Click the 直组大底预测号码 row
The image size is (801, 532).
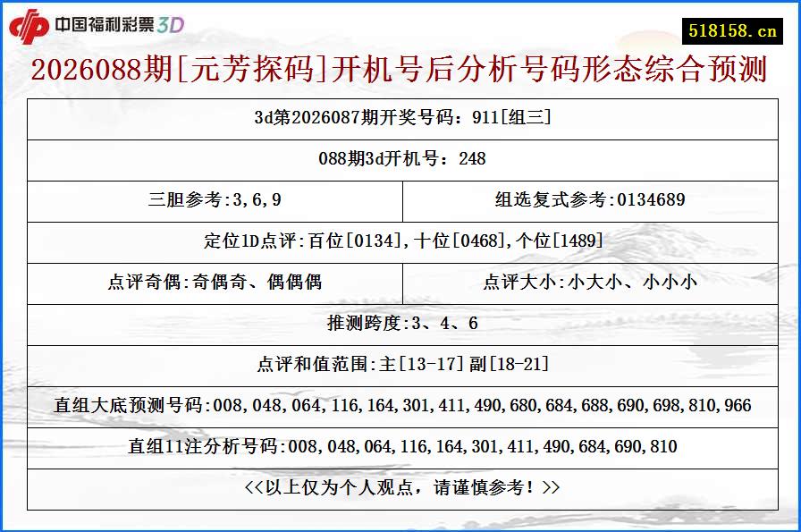402,408
